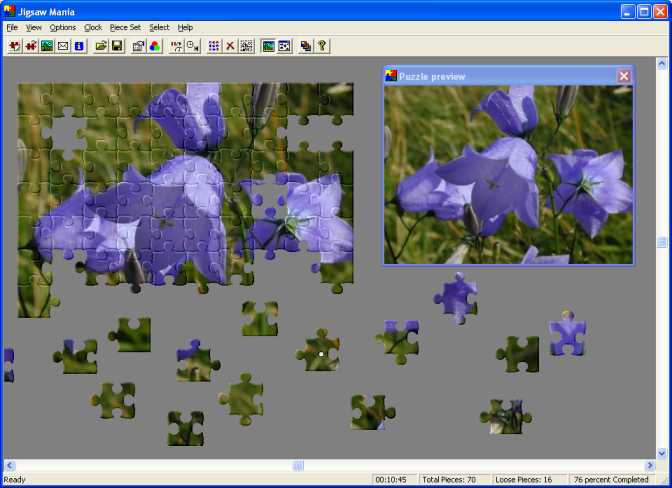Click the single red puzzle piece toolbar icon

pos(31,46)
